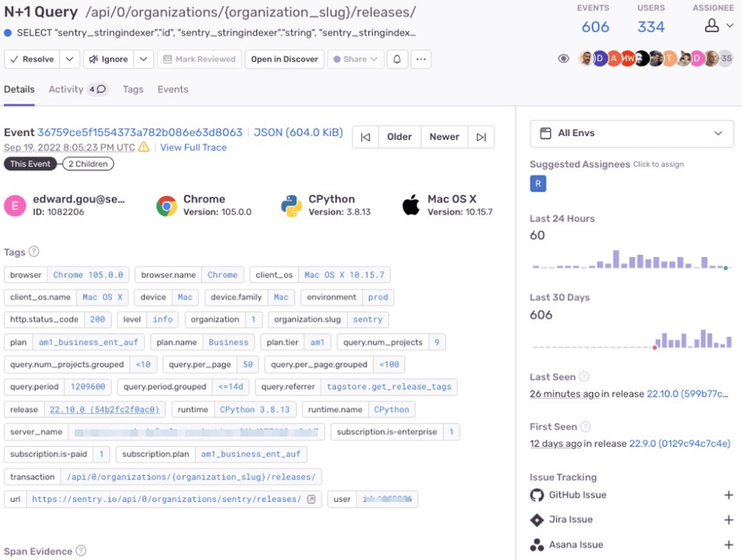
Task: Open release 22.9.0 (0129c94c7c4e) link
Action: 679,444
